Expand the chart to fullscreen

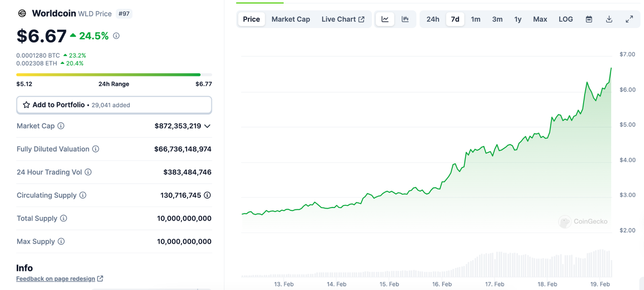[629, 19]
